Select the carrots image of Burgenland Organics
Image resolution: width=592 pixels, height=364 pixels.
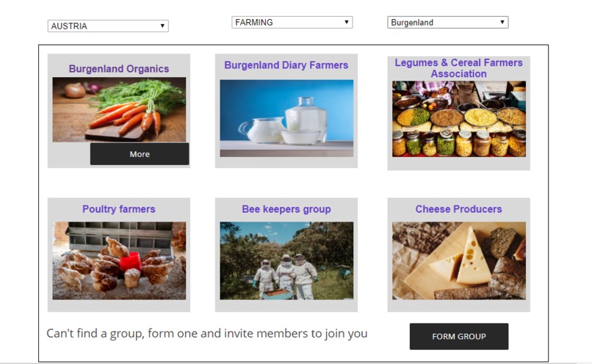pos(119,110)
